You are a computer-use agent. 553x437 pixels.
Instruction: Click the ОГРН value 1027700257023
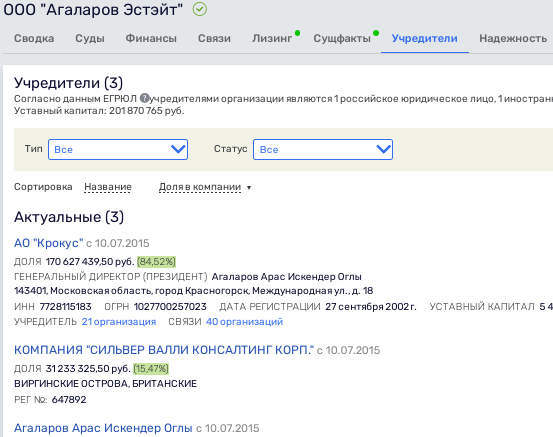tap(170, 306)
